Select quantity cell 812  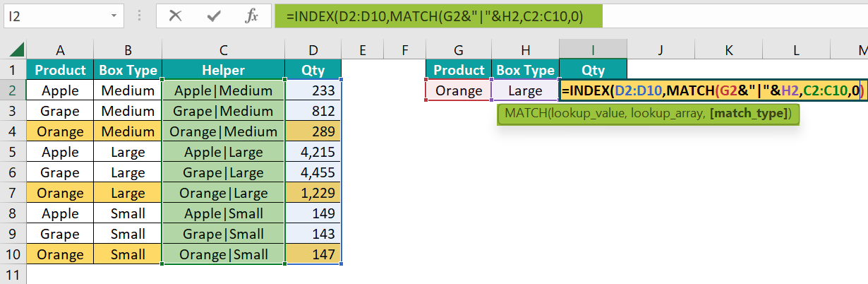(313, 111)
